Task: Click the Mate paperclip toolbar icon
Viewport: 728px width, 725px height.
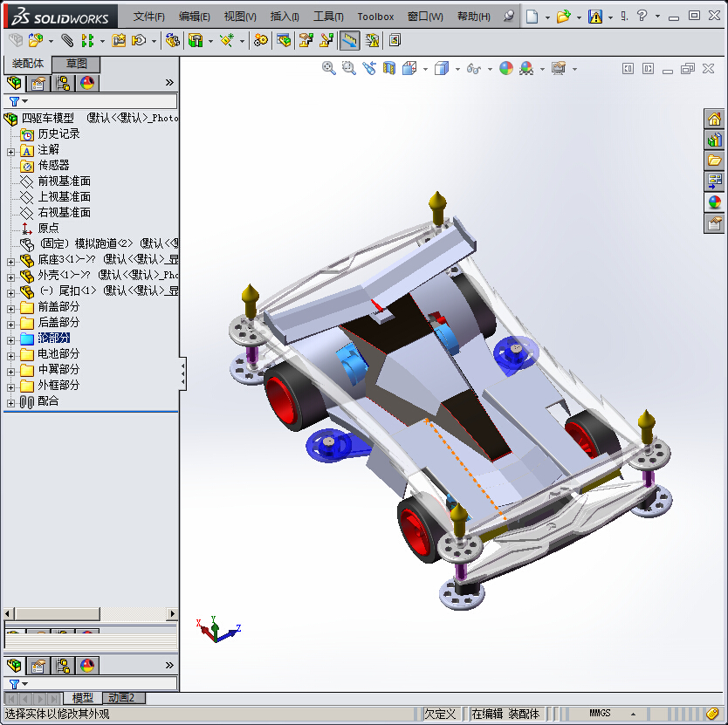Action: tap(68, 40)
